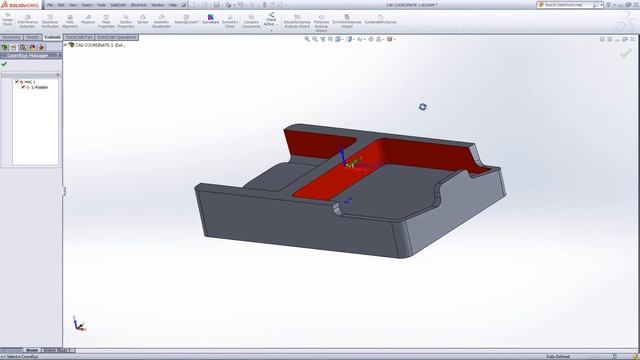Open Section Properties

point(126,22)
